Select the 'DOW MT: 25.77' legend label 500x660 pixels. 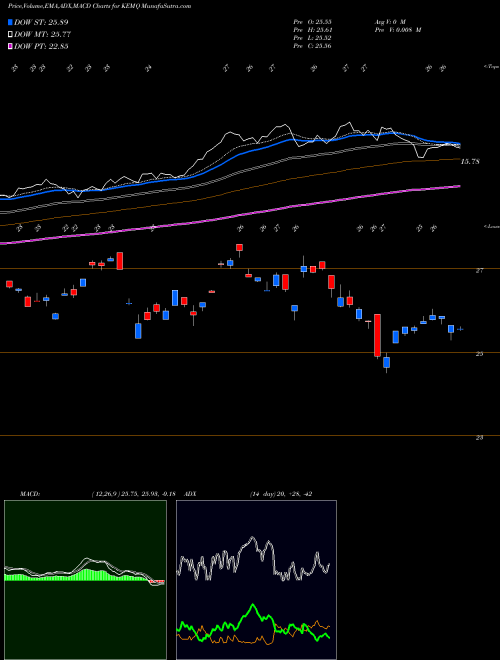tap(42, 34)
